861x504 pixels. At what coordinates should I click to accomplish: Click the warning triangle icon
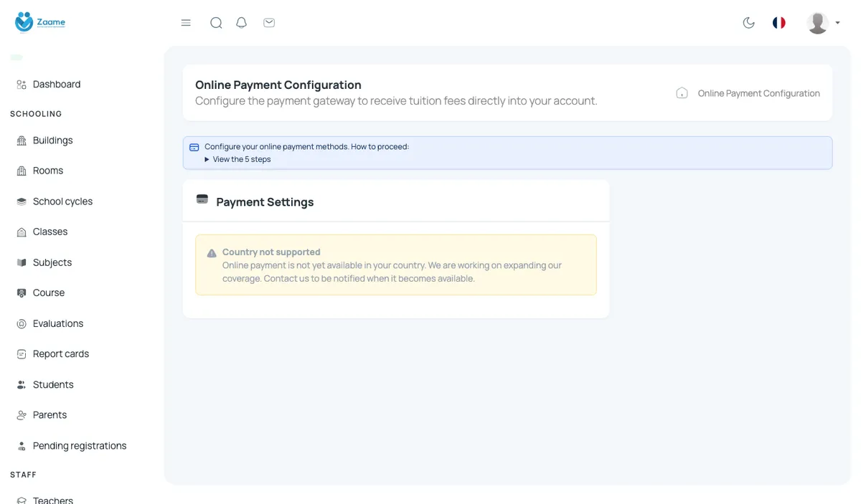212,253
